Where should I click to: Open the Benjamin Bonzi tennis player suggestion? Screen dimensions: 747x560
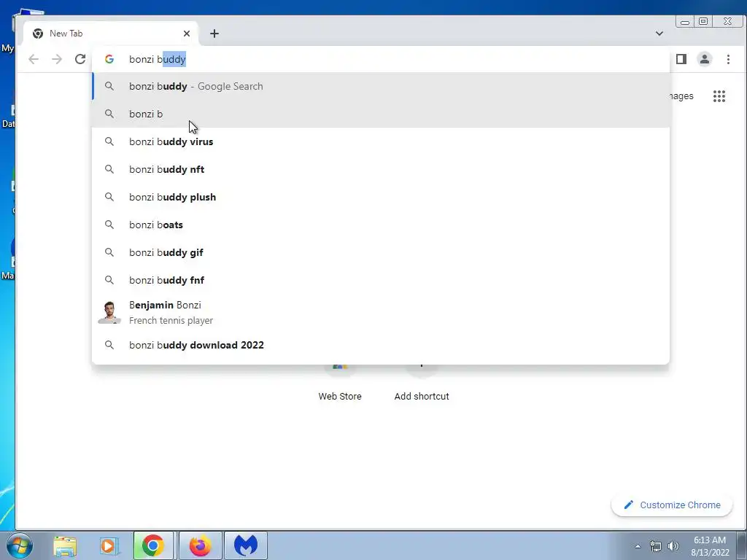381,312
